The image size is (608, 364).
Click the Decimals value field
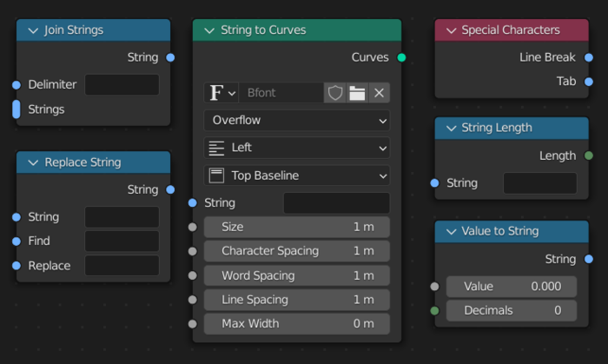(x=511, y=310)
